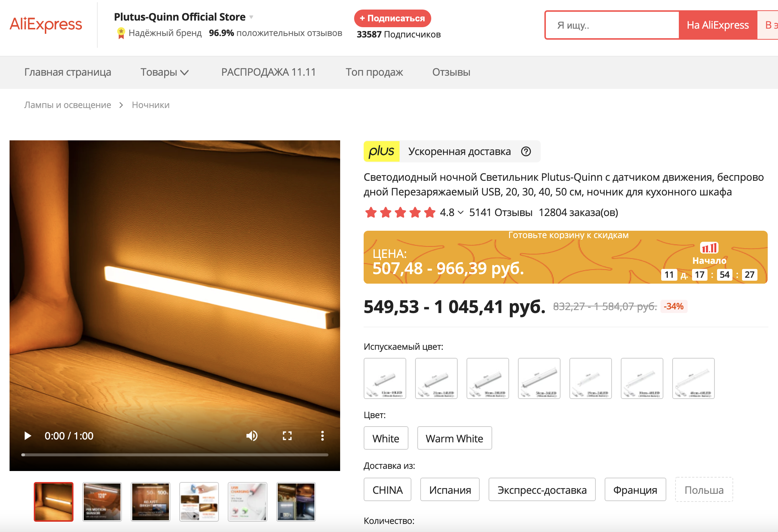
Task: Open the Ночники breadcrumb link
Action: [151, 105]
